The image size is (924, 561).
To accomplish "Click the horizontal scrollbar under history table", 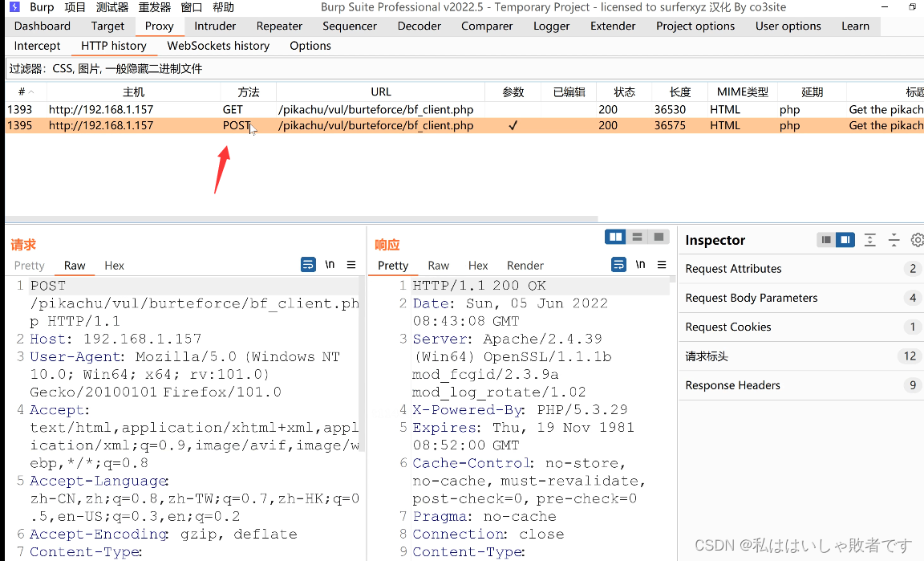I will pyautogui.click(x=302, y=219).
